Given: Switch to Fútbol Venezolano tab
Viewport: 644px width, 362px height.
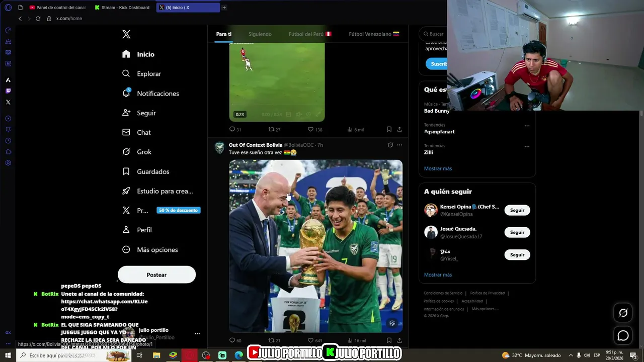Looking at the screenshot, I should [374, 34].
